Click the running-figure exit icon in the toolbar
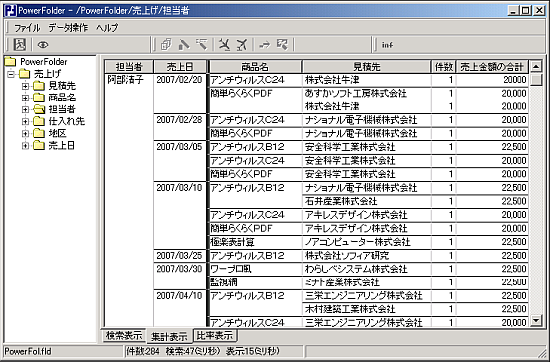This screenshot has width=550, height=362. (20, 45)
